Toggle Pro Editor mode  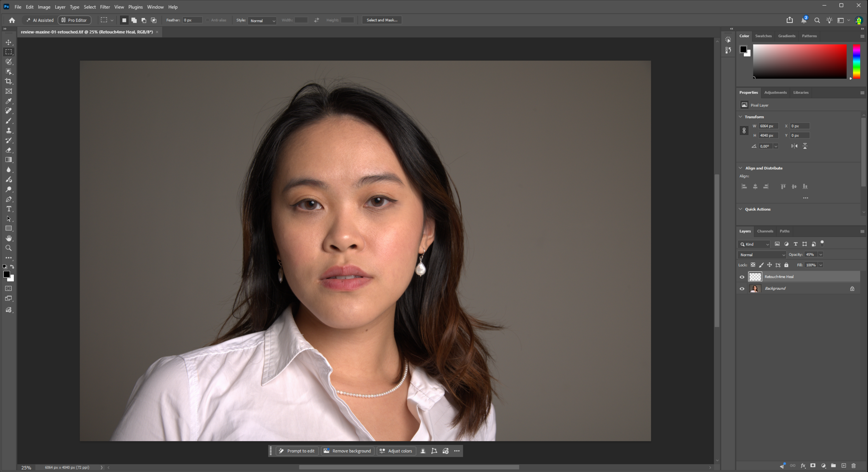[x=74, y=20]
